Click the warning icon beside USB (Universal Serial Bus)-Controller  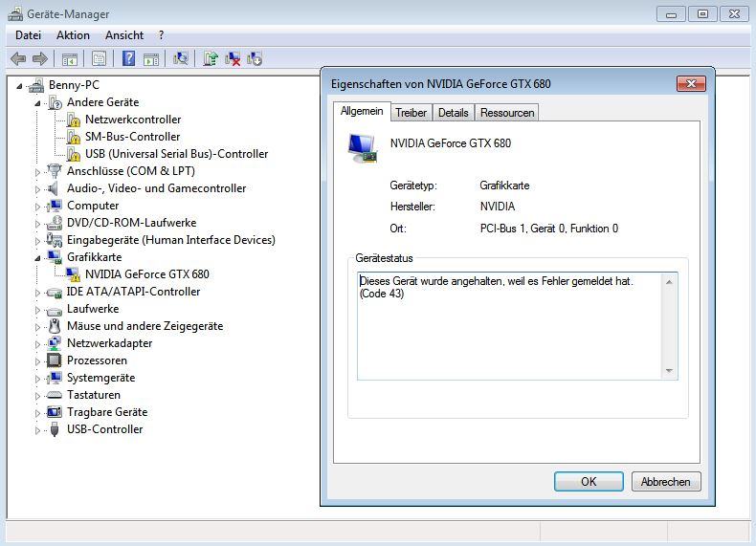[74, 154]
